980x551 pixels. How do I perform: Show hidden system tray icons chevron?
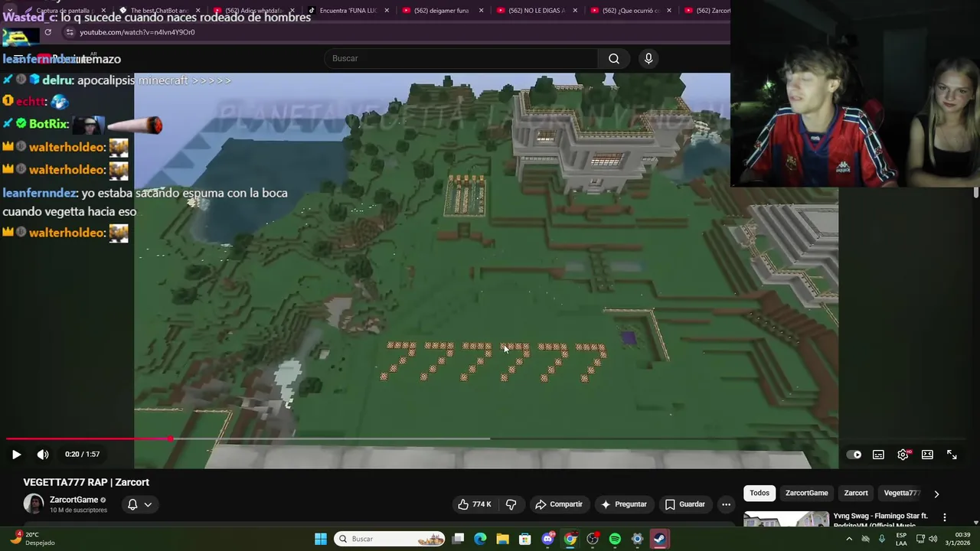849,539
